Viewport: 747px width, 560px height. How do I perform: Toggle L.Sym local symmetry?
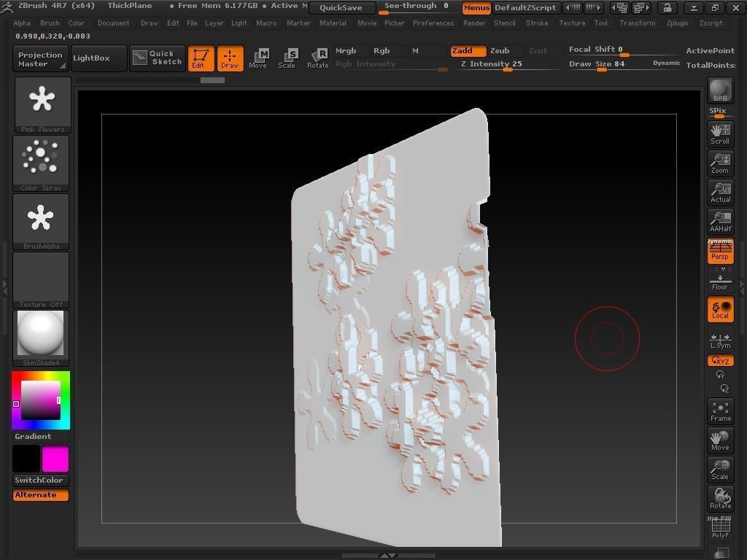[720, 341]
